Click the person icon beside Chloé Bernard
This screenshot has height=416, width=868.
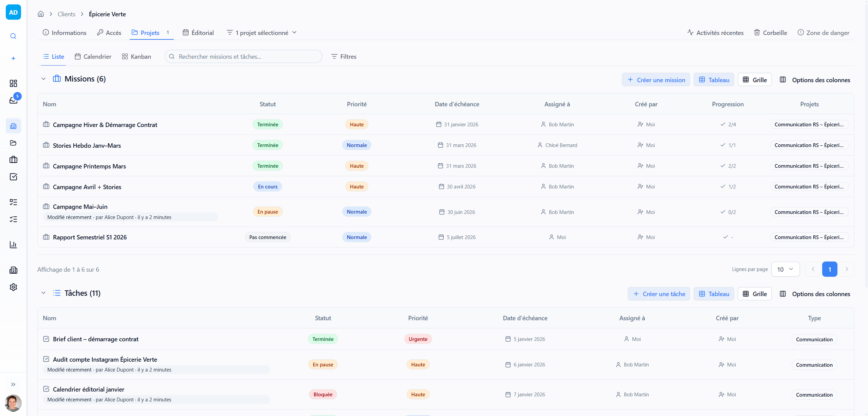[540, 145]
